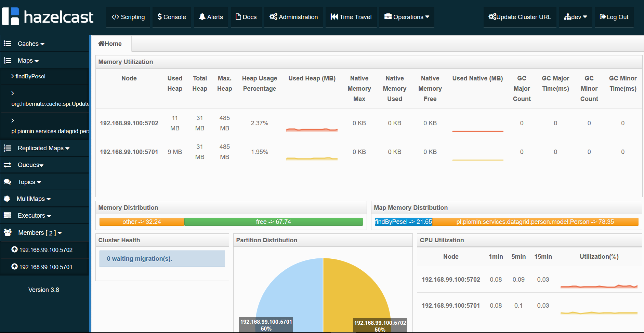
Task: Click the Topics chat bubbles icon
Action: pos(7,182)
